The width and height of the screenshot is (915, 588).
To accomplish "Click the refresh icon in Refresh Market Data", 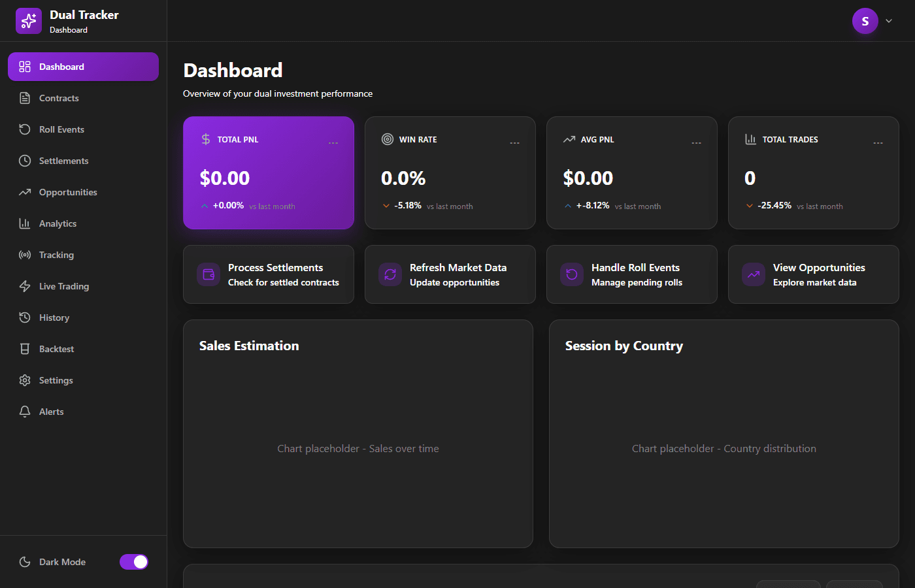I will click(x=390, y=274).
